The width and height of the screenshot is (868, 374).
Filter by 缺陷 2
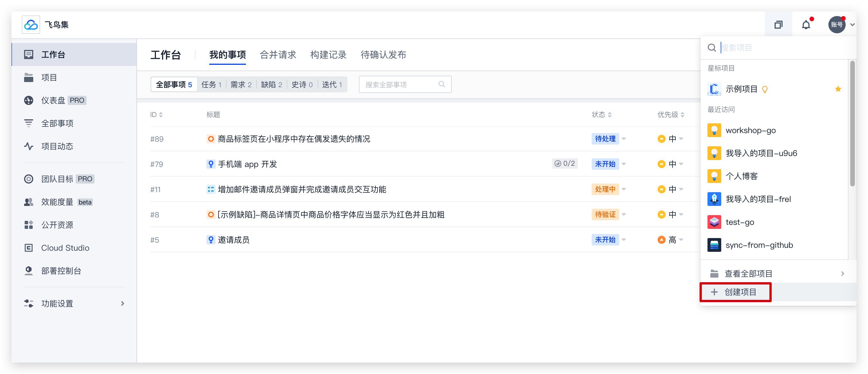271,84
